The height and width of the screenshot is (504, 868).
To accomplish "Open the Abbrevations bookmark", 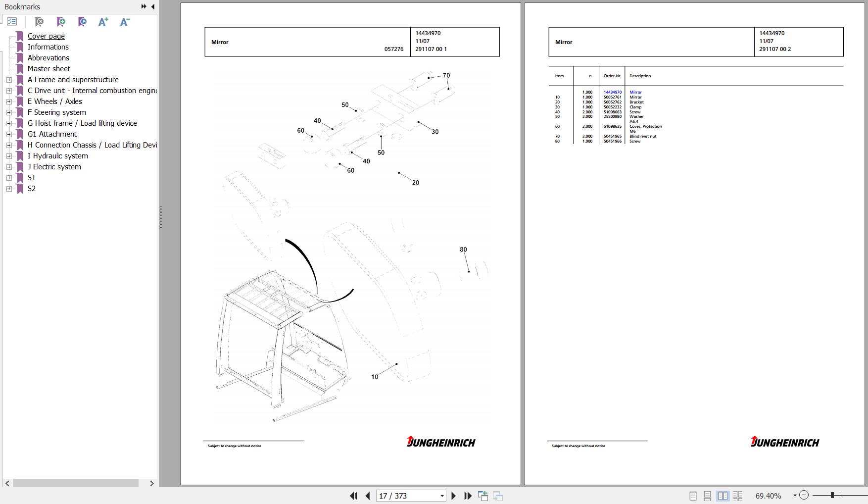I will 48,58.
